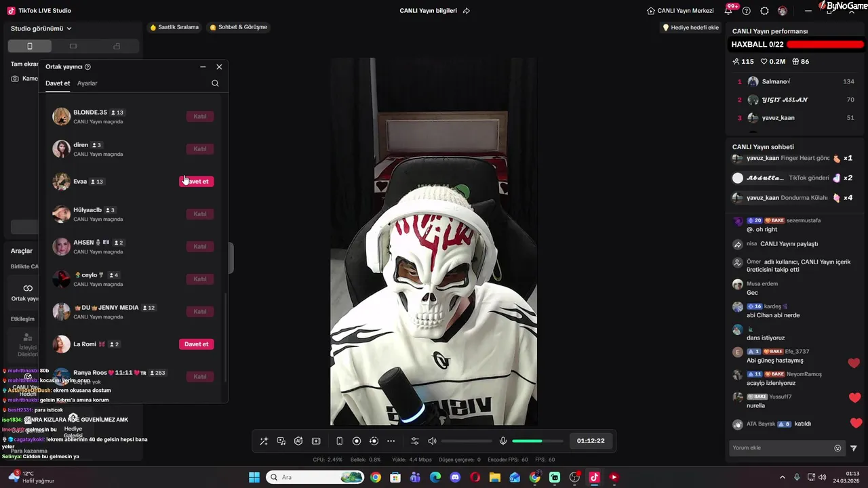
Task: Like Efe_3737's comment with the heart
Action: pos(854,363)
